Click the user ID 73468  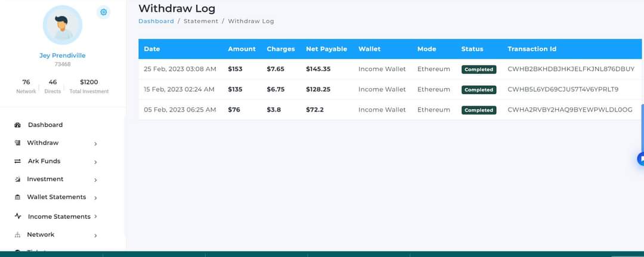(x=63, y=64)
